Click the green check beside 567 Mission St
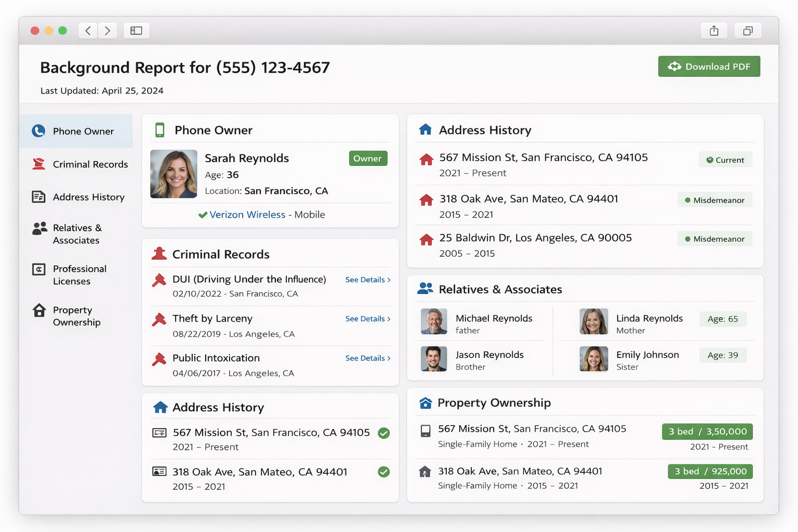The height and width of the screenshot is (532, 798). [x=384, y=433]
